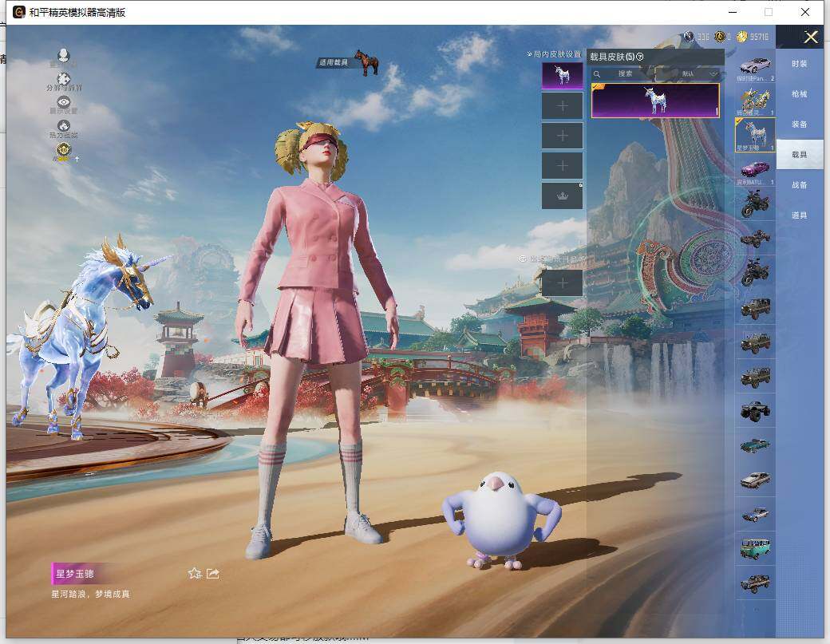This screenshot has height=644, width=830.
Task: Select the second black motorcycle below the sidecar
Action: click(755, 273)
